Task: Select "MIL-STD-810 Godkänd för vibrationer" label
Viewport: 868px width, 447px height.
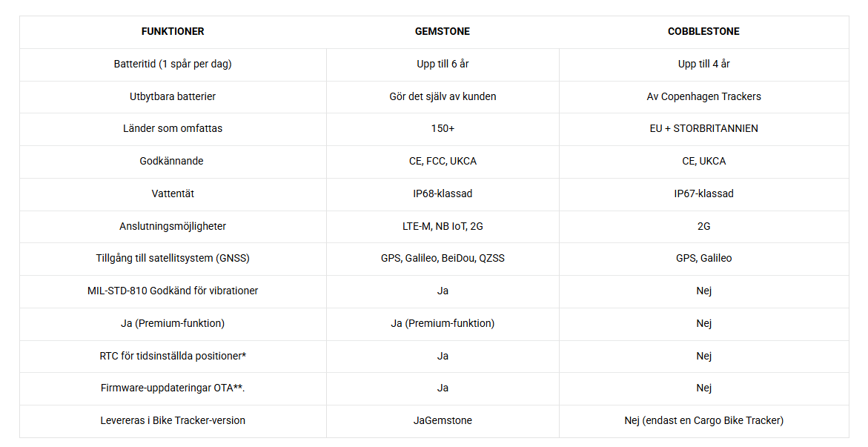Action: pos(173,291)
